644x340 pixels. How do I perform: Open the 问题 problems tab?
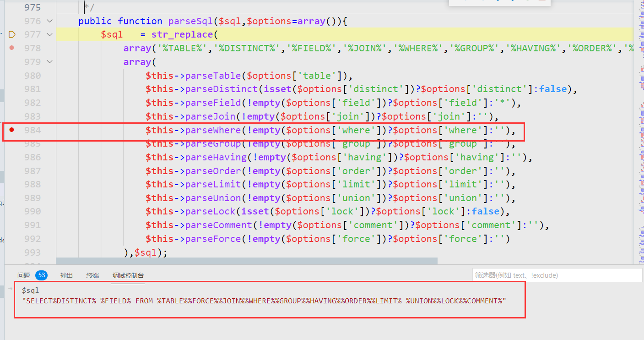(23, 275)
